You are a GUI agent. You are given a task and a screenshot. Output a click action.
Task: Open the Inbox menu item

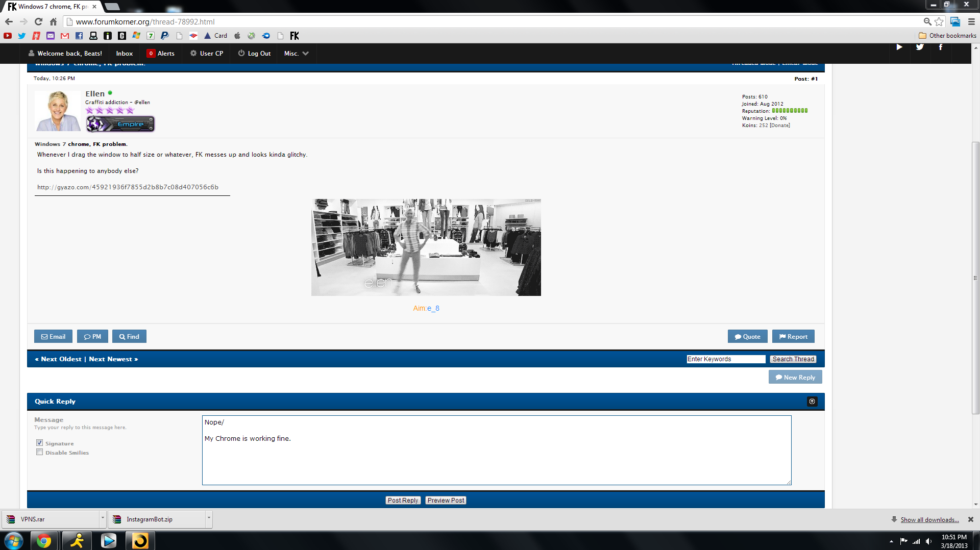tap(125, 54)
